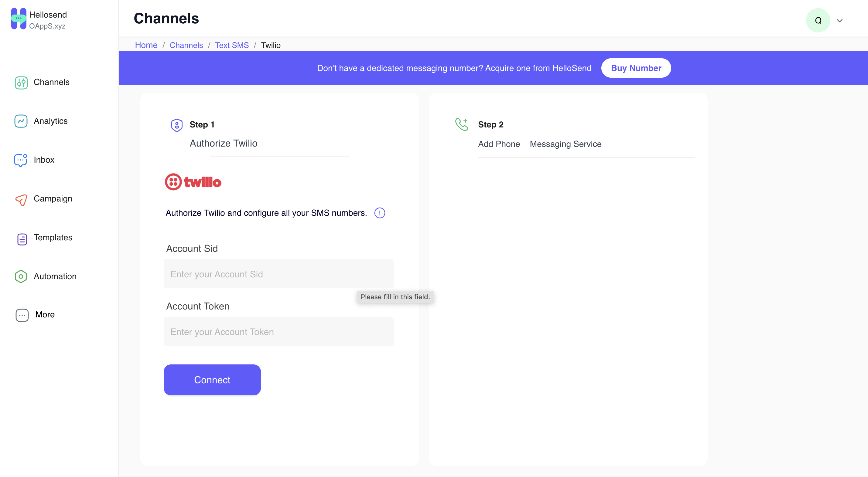The width and height of the screenshot is (868, 477).
Task: Click the Templates document icon
Action: 22,239
